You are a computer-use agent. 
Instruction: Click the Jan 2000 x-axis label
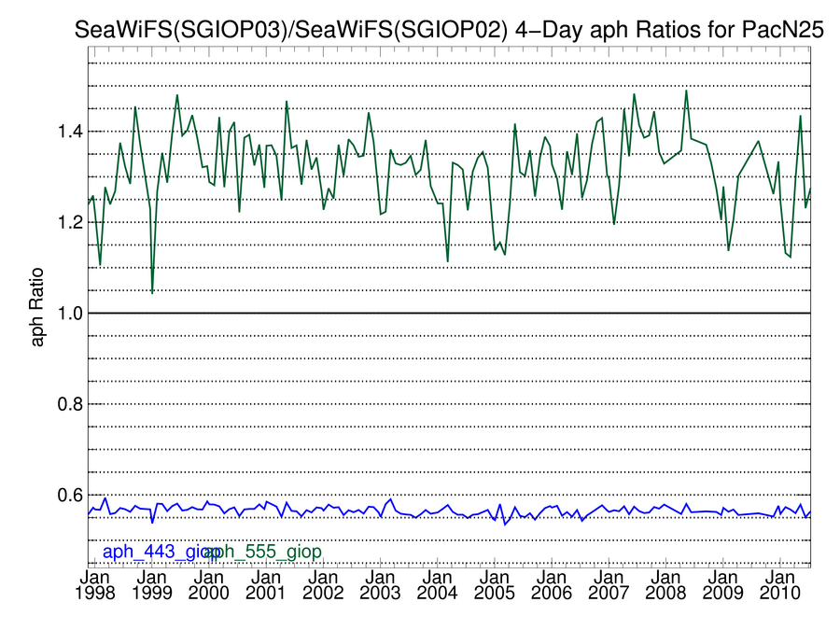pyautogui.click(x=209, y=585)
